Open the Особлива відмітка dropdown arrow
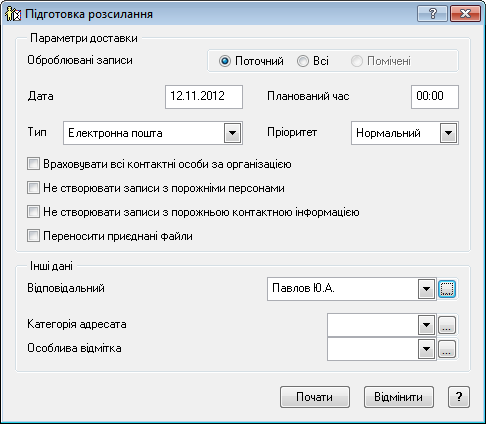The image size is (486, 424). (426, 349)
